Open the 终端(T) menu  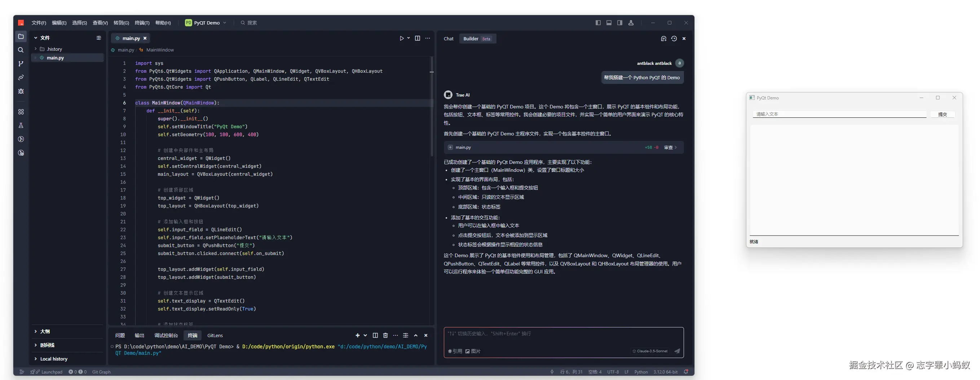(142, 23)
